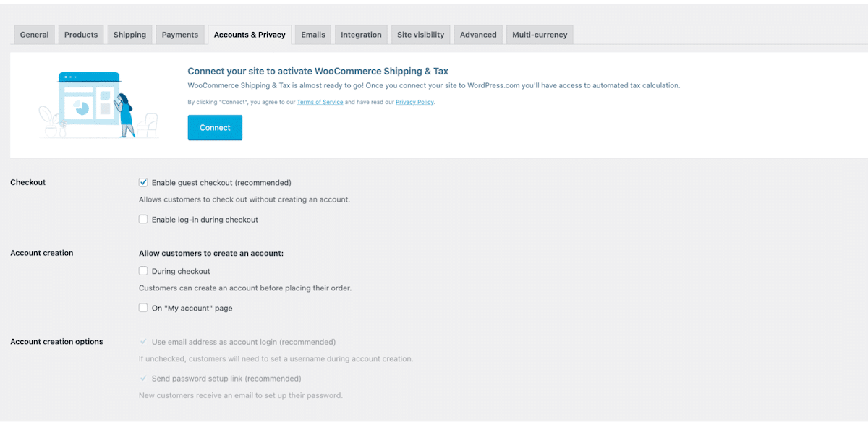Open the General settings tab
This screenshot has height=422, width=868.
[x=34, y=35]
